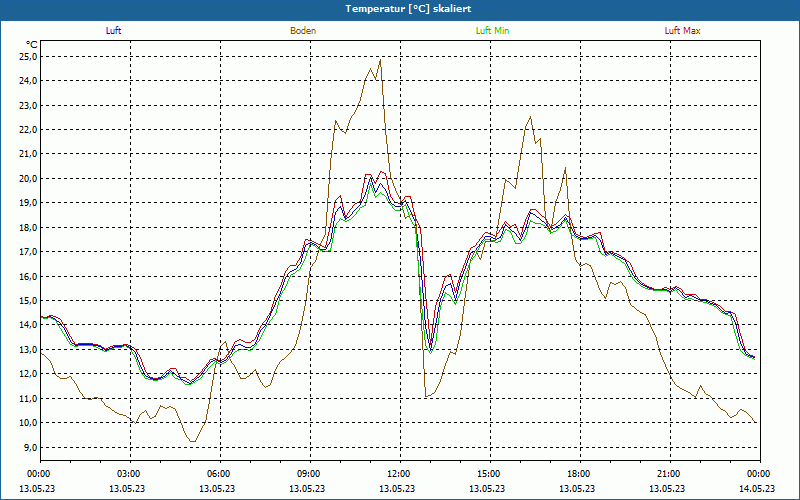The width and height of the screenshot is (800, 500).
Task: Click the 15:00 time axis label
Action: (488, 474)
